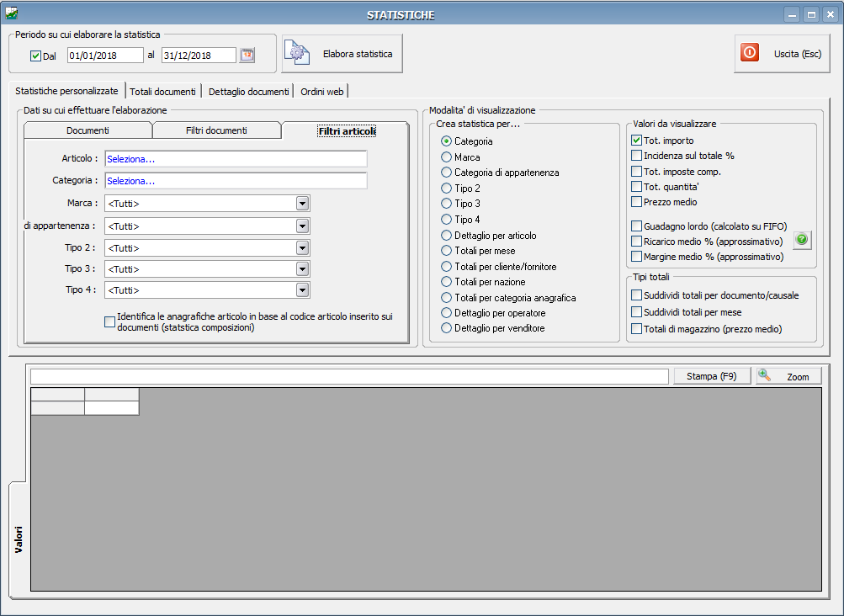Uncheck the Dal date period checkbox
The height and width of the screenshot is (616, 844).
pos(35,56)
